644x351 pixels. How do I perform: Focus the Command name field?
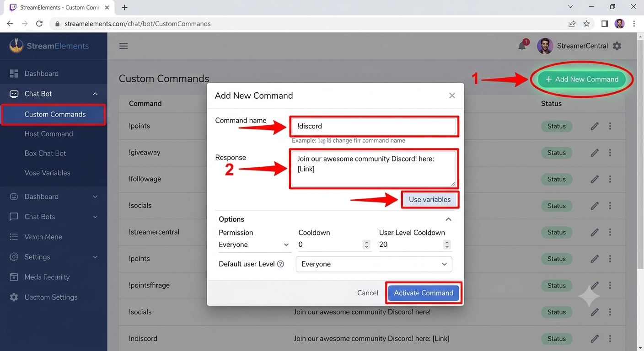tap(374, 126)
